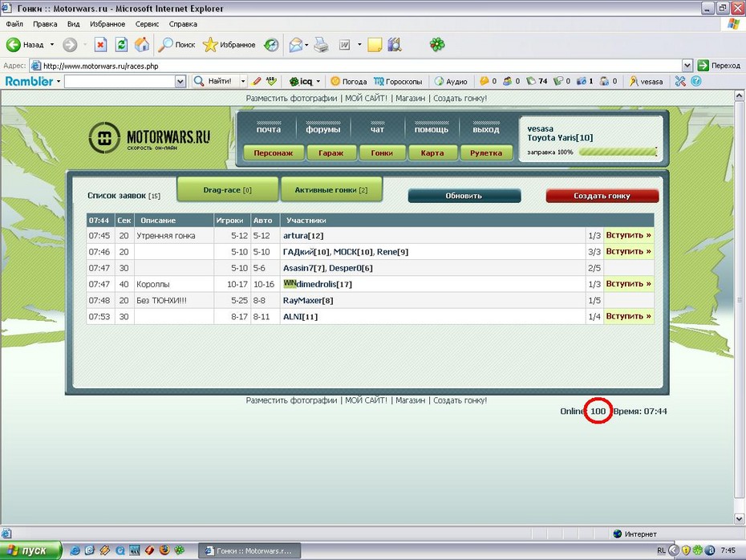Open the address bar URL dropdown

tap(687, 66)
